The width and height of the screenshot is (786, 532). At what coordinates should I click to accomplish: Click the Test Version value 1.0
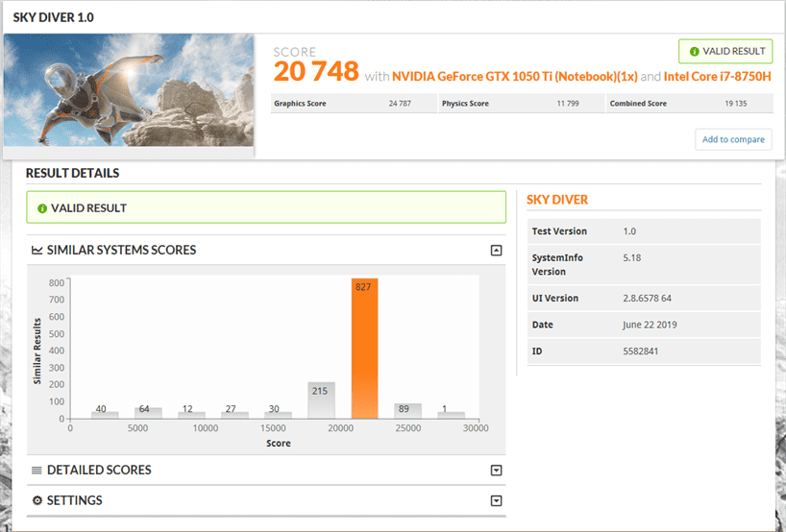point(629,231)
